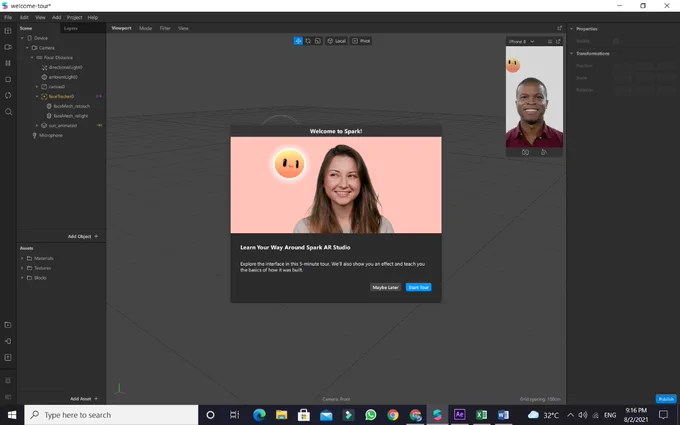Image resolution: width=680 pixels, height=425 pixels.
Task: Select the move/translate manipulator tool
Action: click(298, 41)
